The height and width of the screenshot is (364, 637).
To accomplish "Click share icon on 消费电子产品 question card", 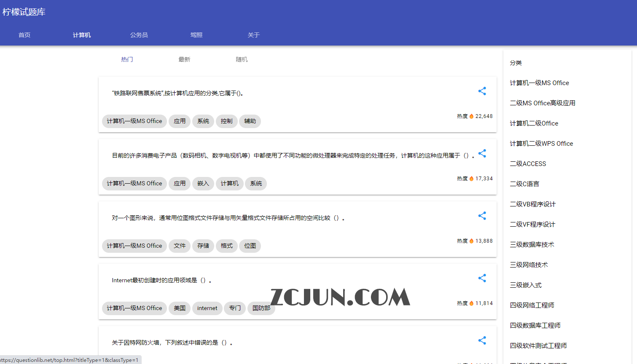I will click(482, 153).
